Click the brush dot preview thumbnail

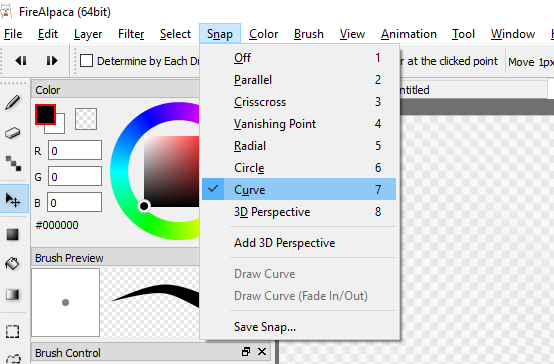[x=66, y=303]
